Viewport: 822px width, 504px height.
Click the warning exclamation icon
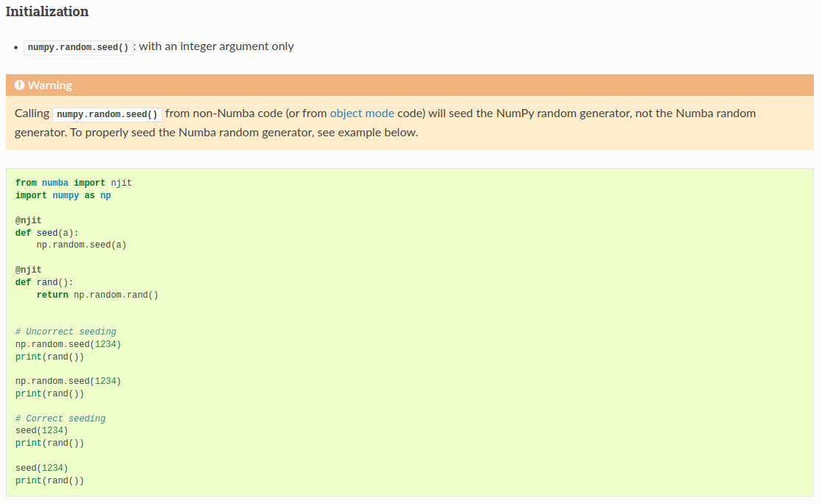coord(19,85)
